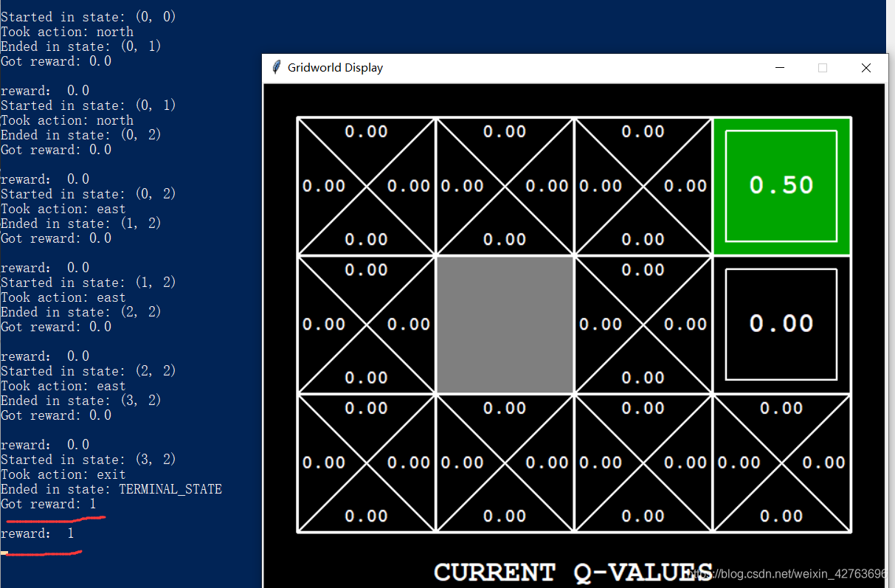Click the final 'reward: 1' terminal line
Viewport: 895px width, 588px height.
pyautogui.click(x=38, y=533)
